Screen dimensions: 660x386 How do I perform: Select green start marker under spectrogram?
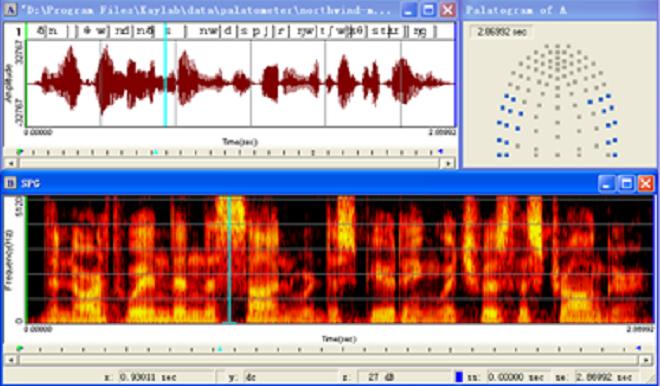(x=19, y=349)
